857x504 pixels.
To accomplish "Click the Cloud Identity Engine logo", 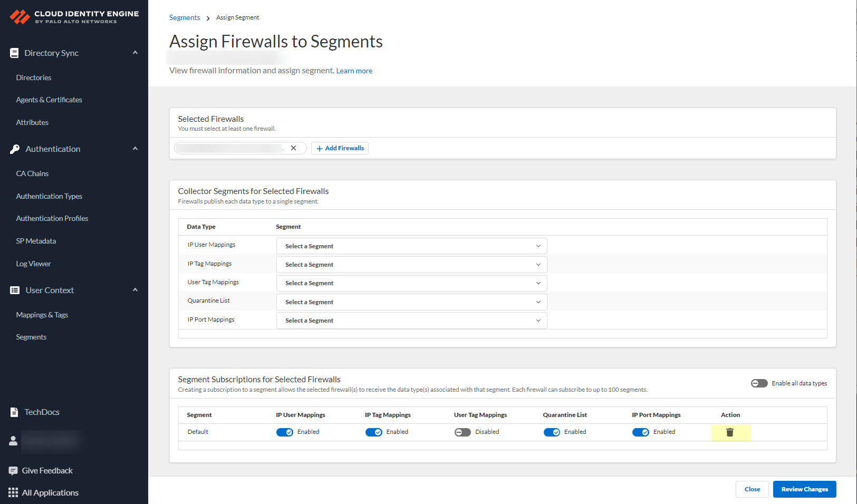I will pos(73,16).
